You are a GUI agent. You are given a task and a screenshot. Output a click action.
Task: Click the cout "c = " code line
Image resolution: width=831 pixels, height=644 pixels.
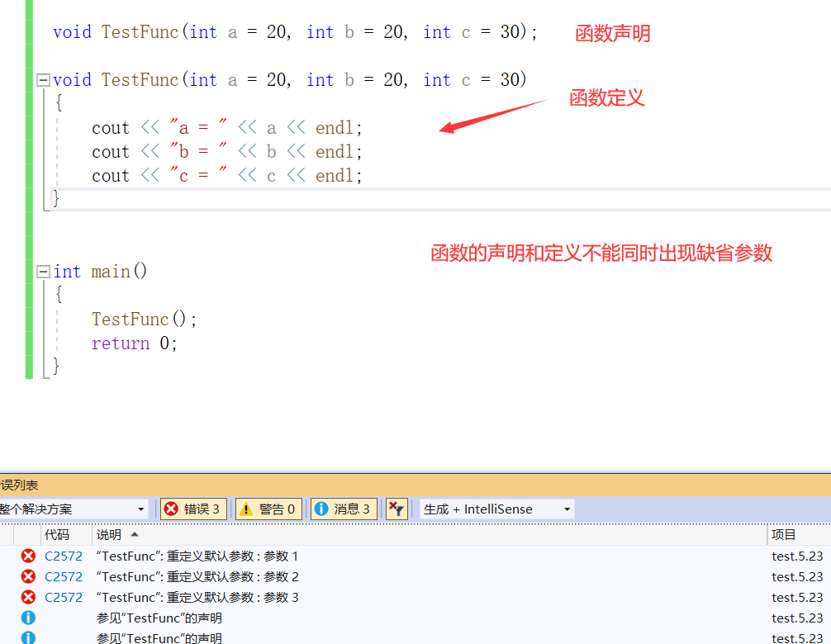point(227,176)
